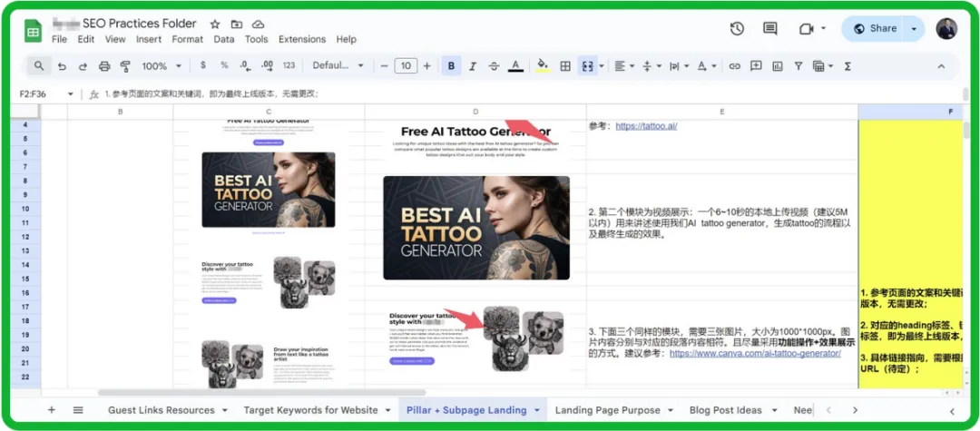Open the zoom level 100% dropdown

(x=161, y=66)
